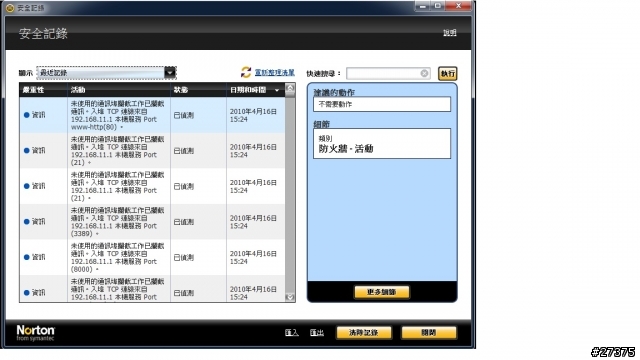Viewport: 640px width, 360px height.
Task: Sort by the status column header
Action: [x=198, y=90]
